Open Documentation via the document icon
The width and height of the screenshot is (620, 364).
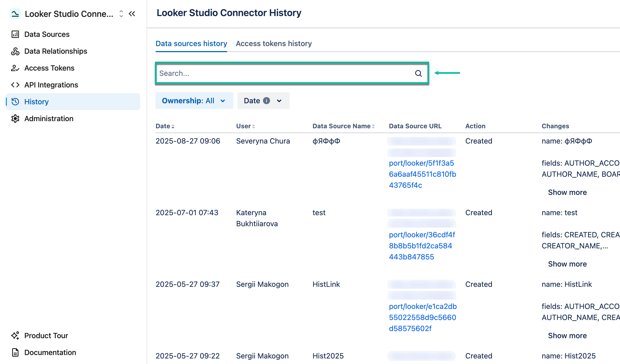[x=15, y=352]
